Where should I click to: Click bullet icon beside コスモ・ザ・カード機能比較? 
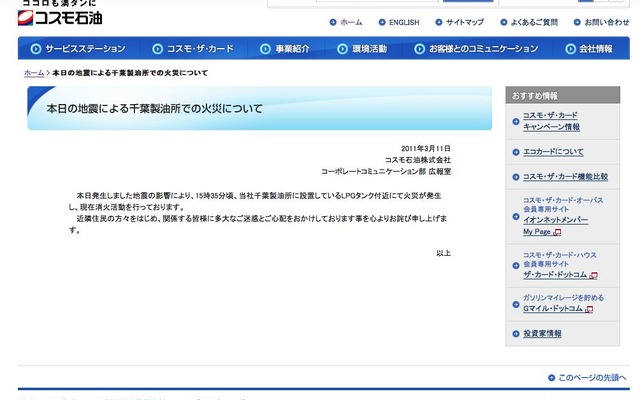click(x=516, y=177)
